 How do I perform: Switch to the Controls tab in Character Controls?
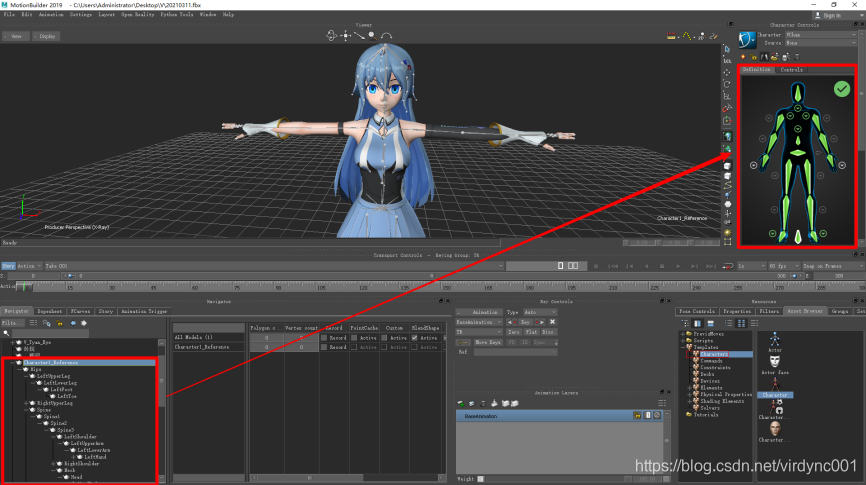pyautogui.click(x=791, y=70)
